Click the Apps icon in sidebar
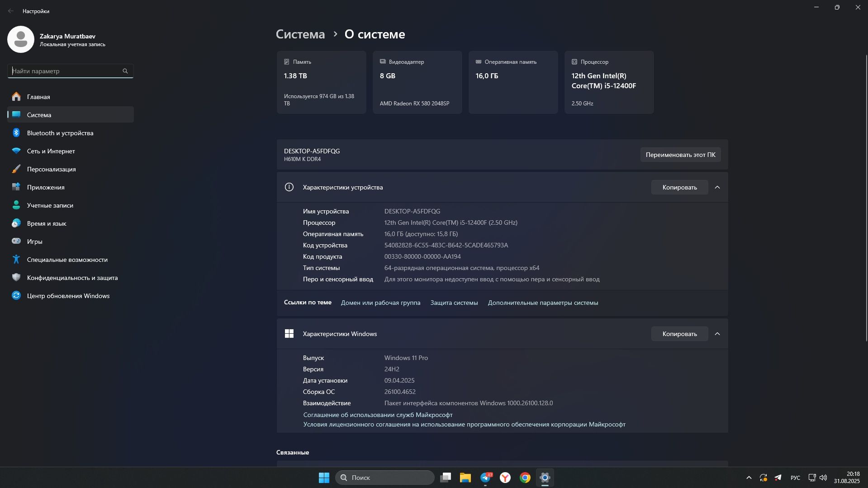 click(x=16, y=187)
